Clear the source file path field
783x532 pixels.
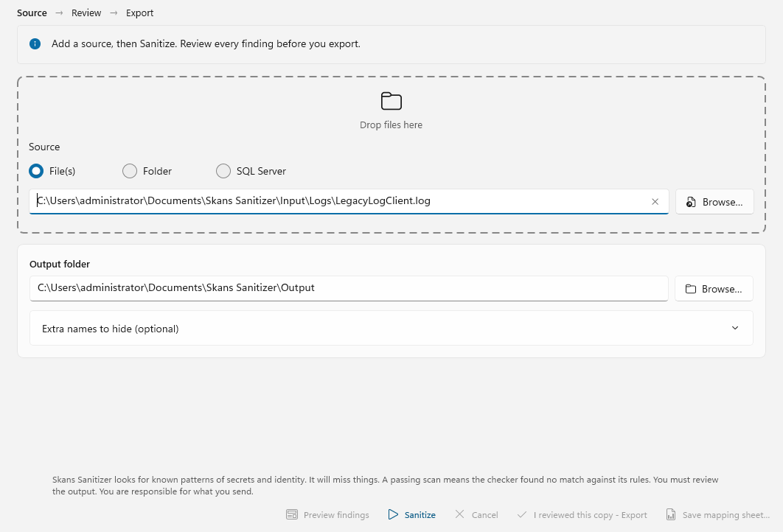tap(655, 202)
